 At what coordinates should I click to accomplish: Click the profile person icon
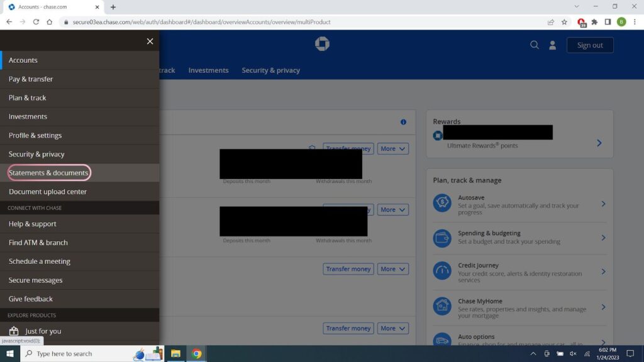pos(552,45)
